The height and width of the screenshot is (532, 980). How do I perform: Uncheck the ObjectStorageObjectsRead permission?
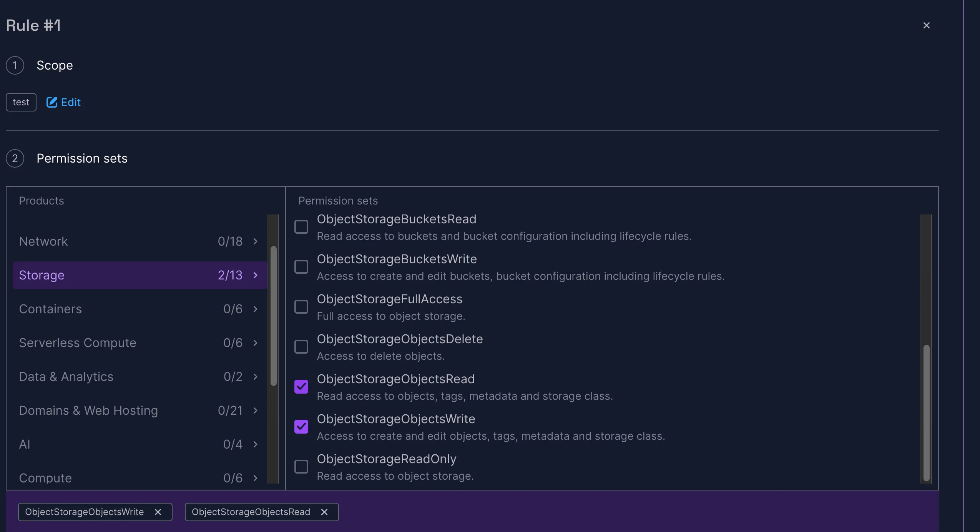click(301, 387)
